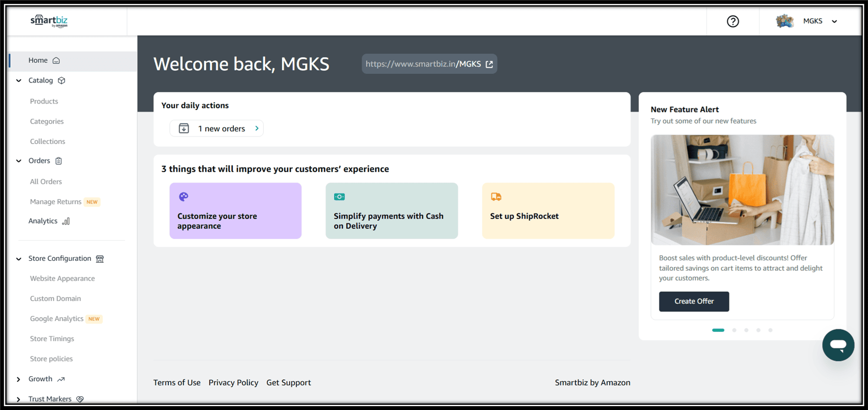Select the first active carousel indicator
This screenshot has width=868, height=410.
718,330
